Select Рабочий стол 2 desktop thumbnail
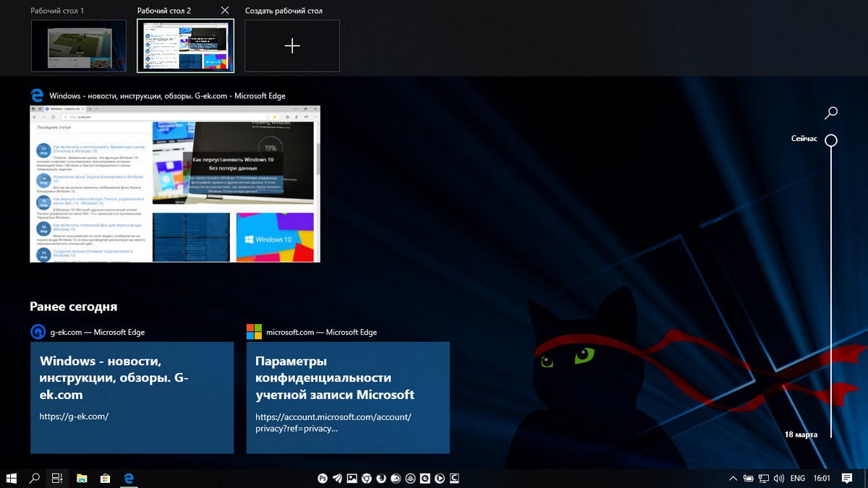 pyautogui.click(x=185, y=46)
